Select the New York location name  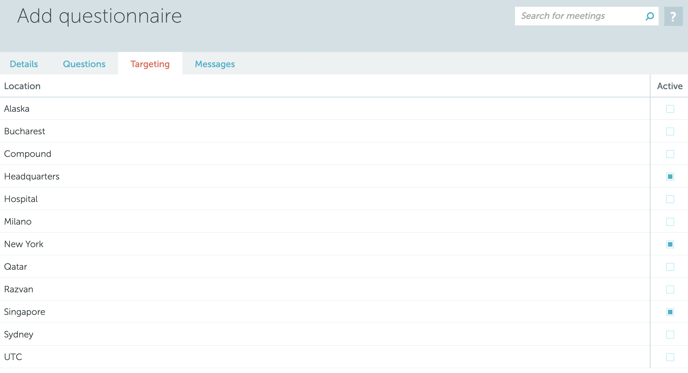(x=24, y=244)
